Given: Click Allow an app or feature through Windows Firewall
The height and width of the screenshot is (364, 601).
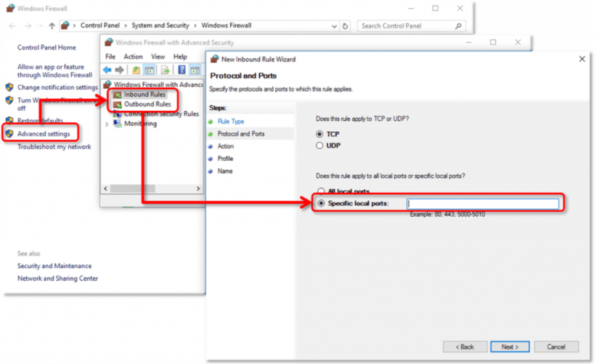Looking at the screenshot, I should point(54,71).
